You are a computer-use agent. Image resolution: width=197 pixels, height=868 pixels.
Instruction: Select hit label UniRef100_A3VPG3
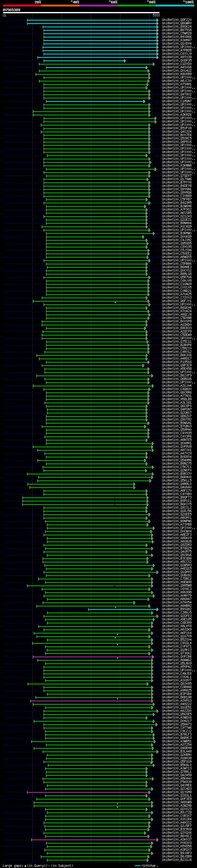[177, 700]
